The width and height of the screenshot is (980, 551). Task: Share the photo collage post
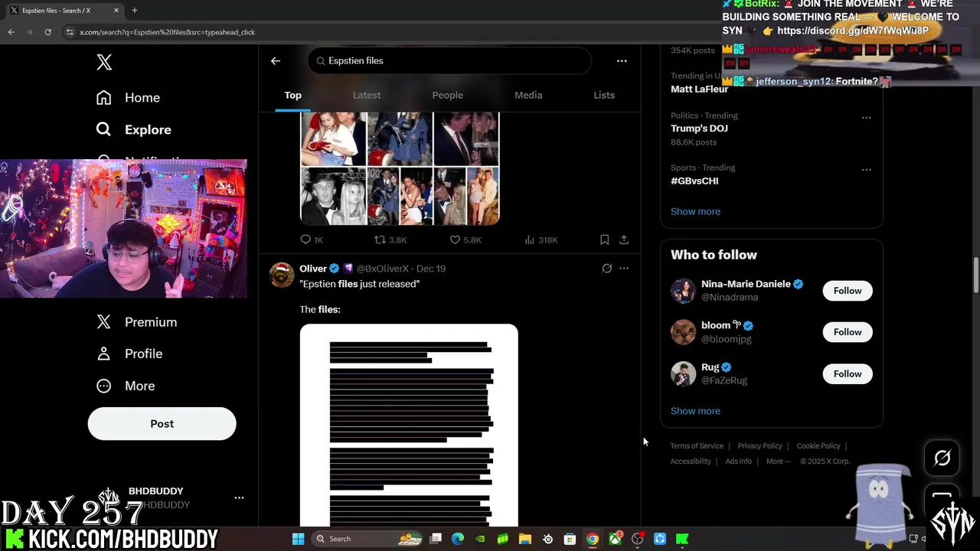click(624, 240)
